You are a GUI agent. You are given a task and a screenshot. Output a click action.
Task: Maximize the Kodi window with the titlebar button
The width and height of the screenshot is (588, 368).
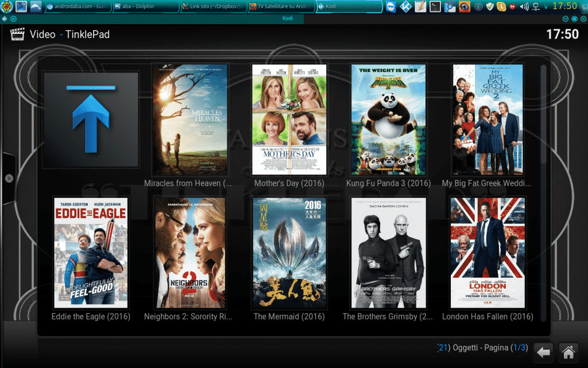pos(574,18)
